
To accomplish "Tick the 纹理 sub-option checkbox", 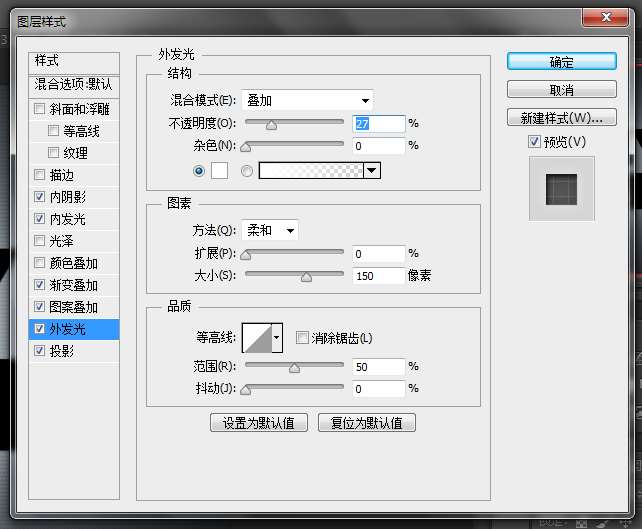I will click(x=53, y=153).
